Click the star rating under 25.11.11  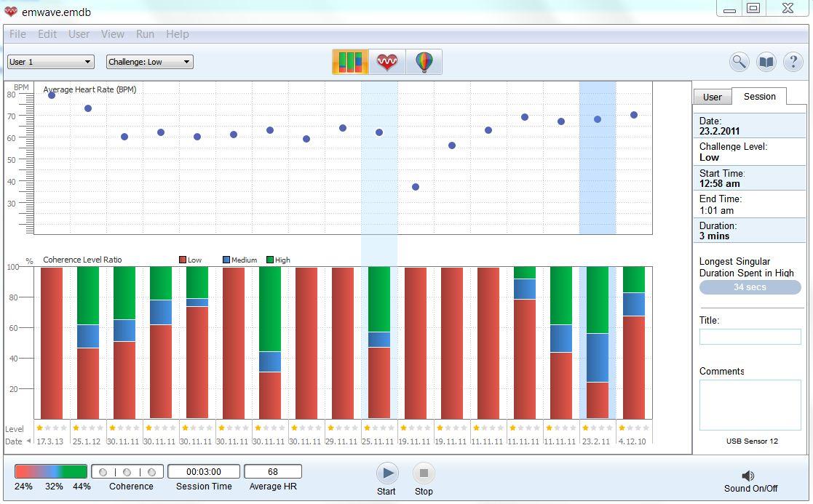pyautogui.click(x=379, y=428)
